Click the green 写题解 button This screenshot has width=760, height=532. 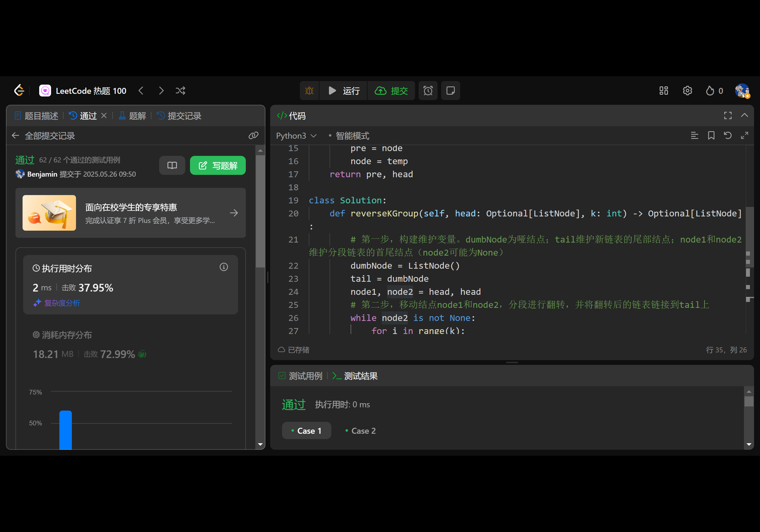click(218, 166)
